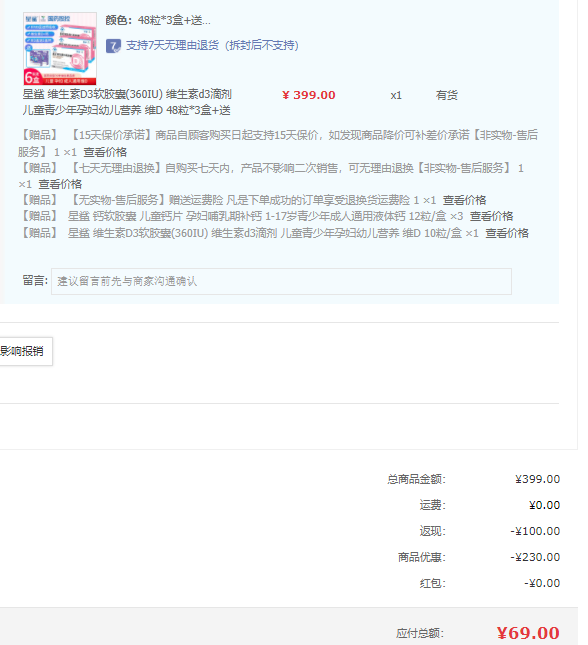Click 查看价格 for the 七天无理由退换 gift
The width and height of the screenshot is (588, 645).
(x=60, y=184)
